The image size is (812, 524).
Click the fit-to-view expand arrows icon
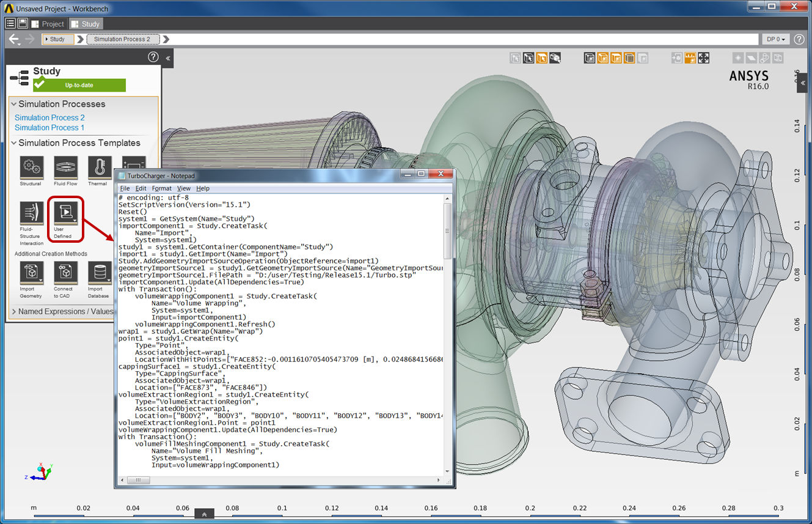(704, 58)
